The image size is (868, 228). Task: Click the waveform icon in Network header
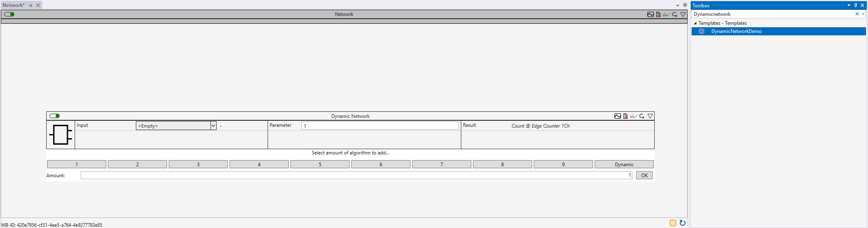pyautogui.click(x=651, y=14)
